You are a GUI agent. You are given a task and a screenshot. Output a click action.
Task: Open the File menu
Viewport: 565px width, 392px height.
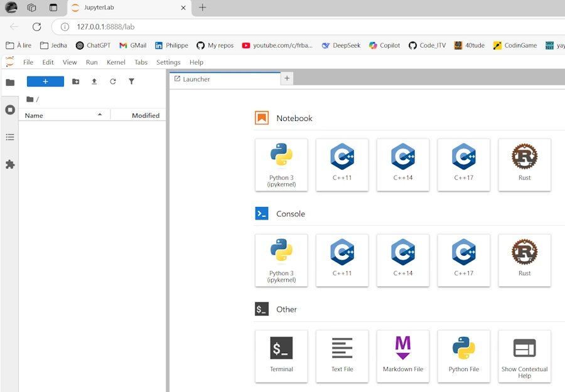[28, 62]
